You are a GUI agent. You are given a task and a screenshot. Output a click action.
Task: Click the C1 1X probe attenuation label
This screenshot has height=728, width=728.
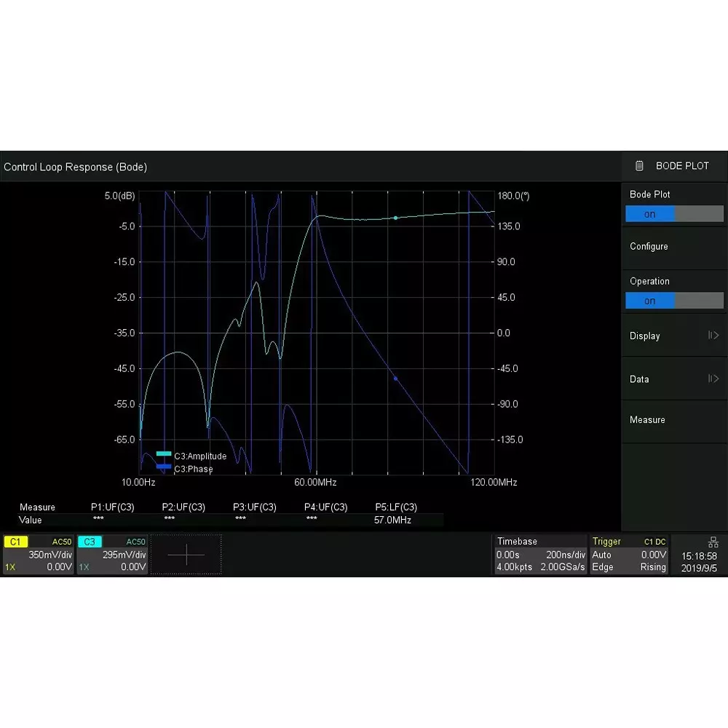(x=10, y=567)
